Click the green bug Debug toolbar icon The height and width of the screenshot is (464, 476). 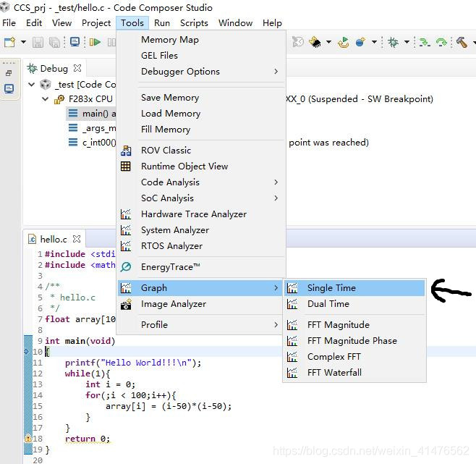click(393, 42)
